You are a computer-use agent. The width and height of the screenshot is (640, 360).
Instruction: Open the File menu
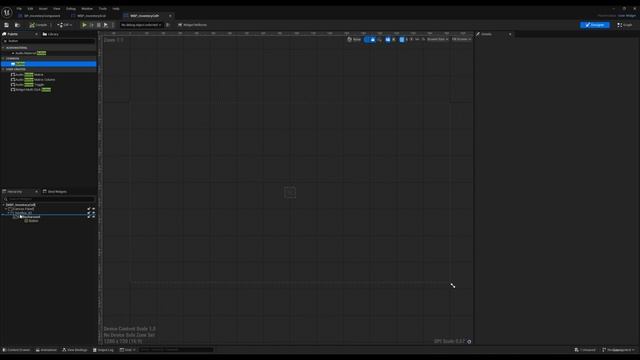[19, 9]
